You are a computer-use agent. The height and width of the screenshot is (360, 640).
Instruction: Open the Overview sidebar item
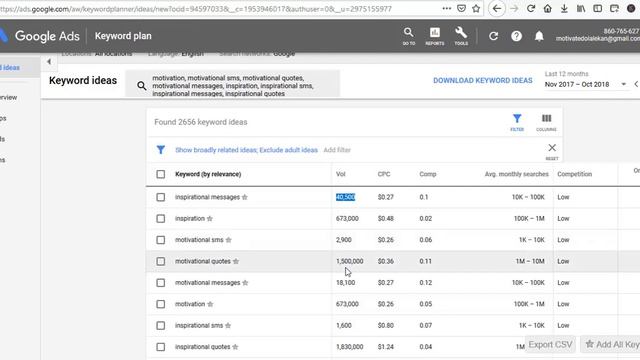[9, 98]
